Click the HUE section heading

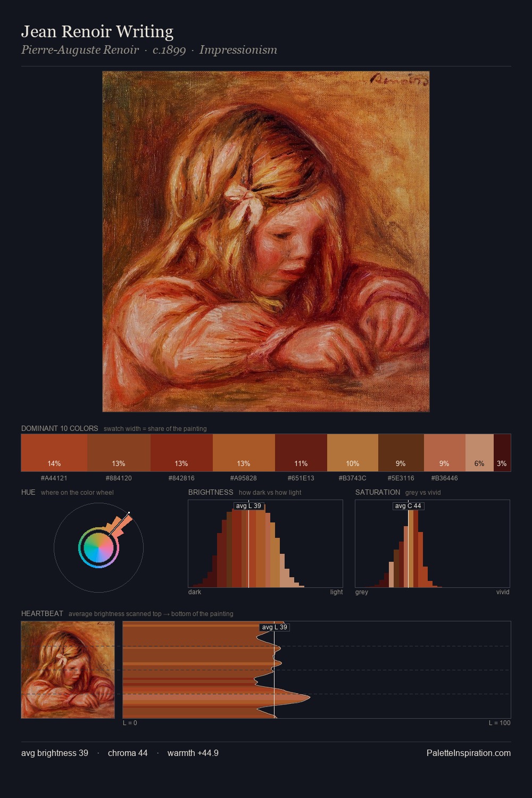tap(28, 492)
